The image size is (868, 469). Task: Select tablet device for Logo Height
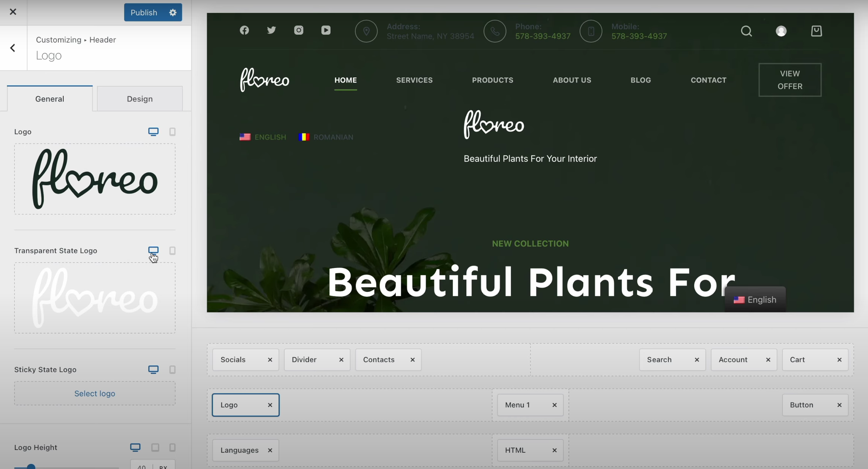click(x=155, y=447)
